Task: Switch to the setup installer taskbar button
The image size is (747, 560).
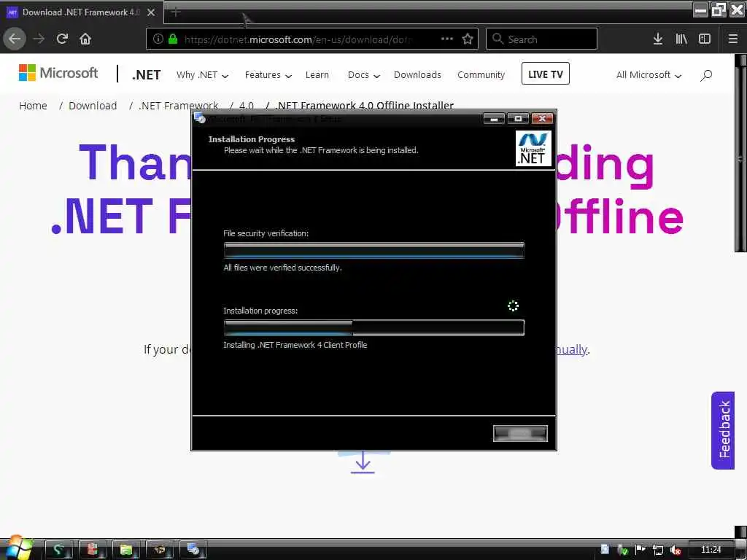Action: (193, 550)
